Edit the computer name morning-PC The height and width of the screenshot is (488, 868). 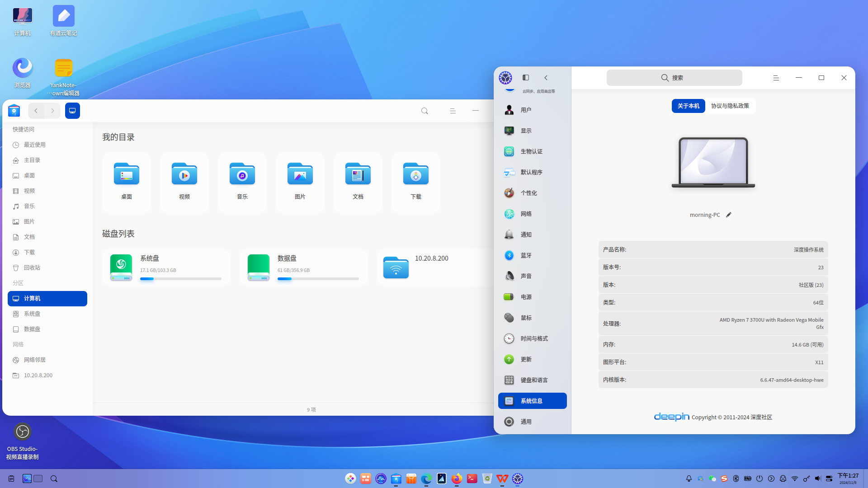pyautogui.click(x=728, y=215)
